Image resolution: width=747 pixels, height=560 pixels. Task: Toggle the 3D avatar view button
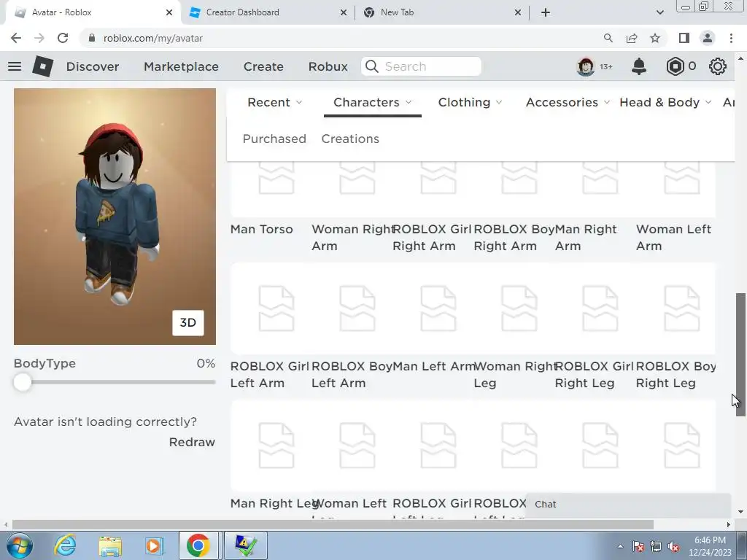tap(187, 323)
